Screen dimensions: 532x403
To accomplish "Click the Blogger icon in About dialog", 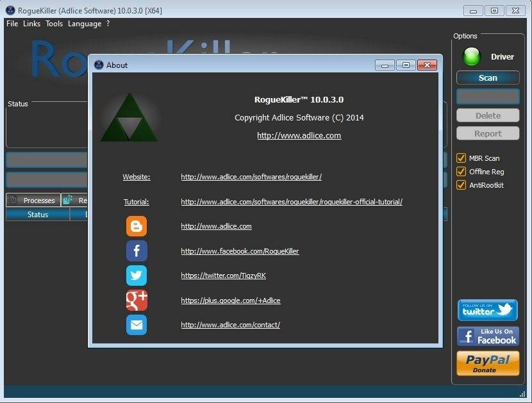I will click(137, 226).
